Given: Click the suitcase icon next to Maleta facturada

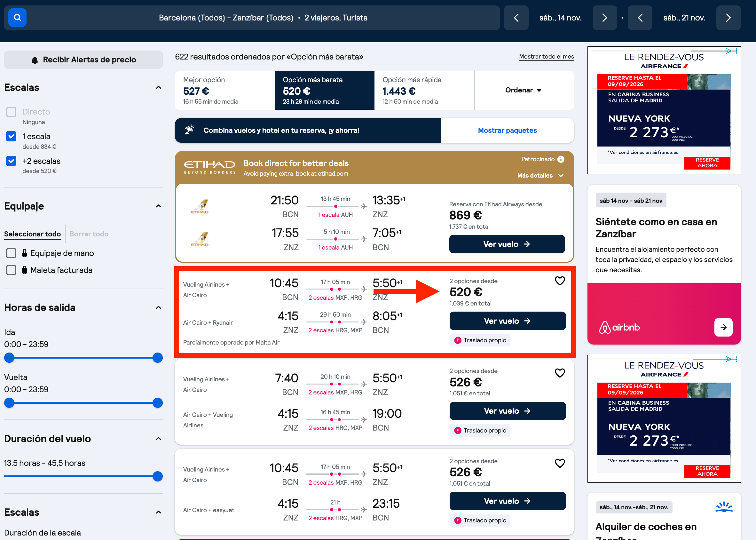Looking at the screenshot, I should click(24, 270).
